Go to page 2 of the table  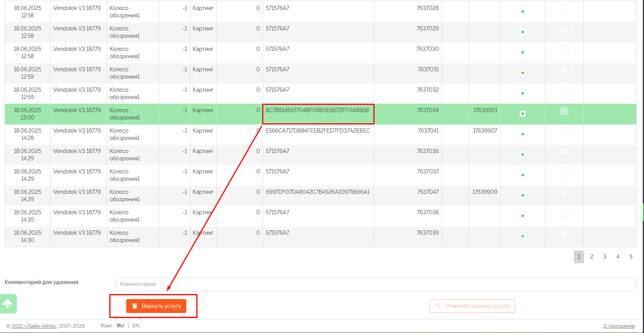(x=592, y=257)
